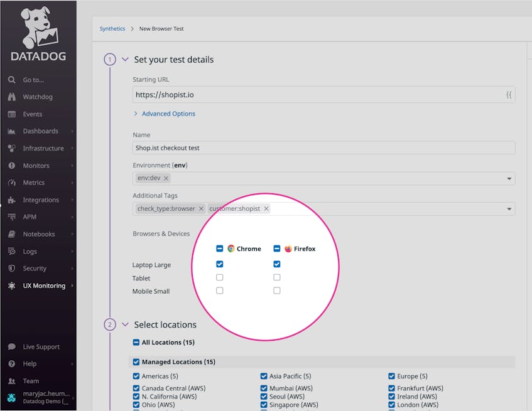This screenshot has width=532, height=411.
Task: Click the Monitors alert icon
Action: [x=11, y=166]
